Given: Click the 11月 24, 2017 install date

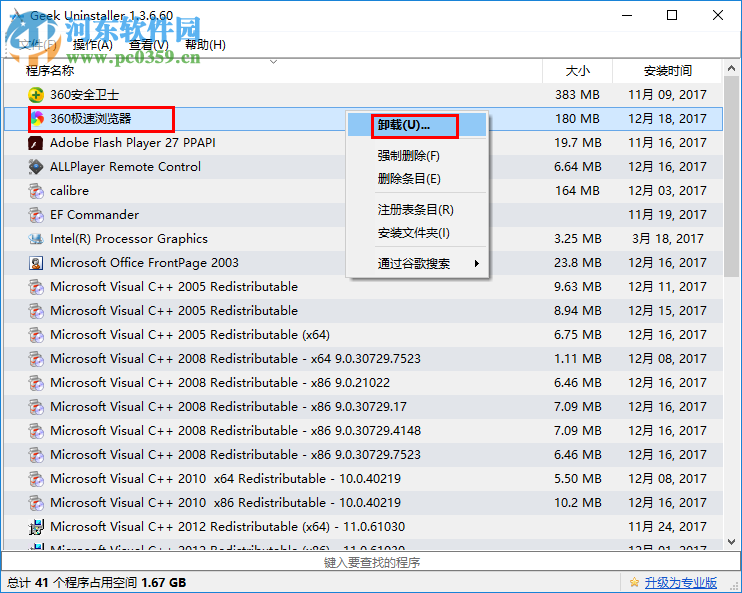Looking at the screenshot, I should point(667,527).
